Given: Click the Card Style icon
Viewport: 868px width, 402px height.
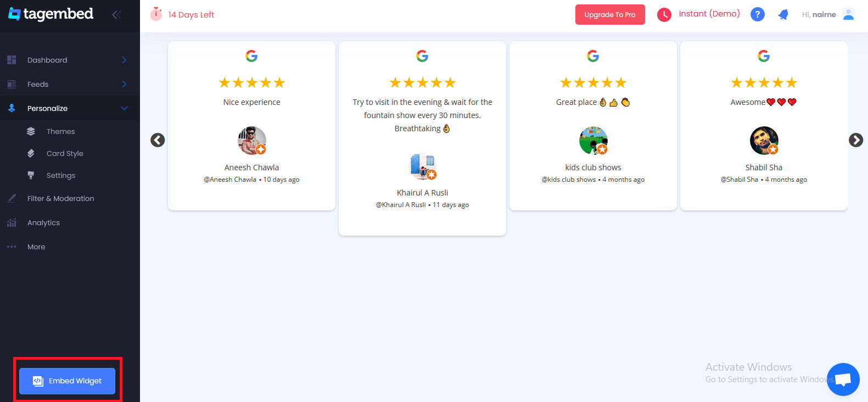Looking at the screenshot, I should tap(31, 153).
